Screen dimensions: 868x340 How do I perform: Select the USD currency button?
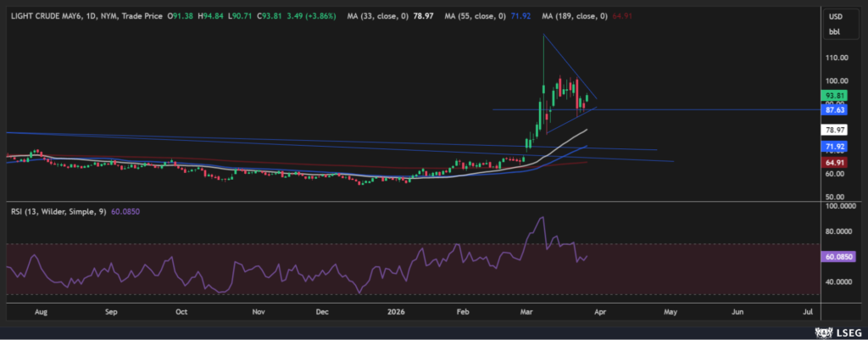835,17
